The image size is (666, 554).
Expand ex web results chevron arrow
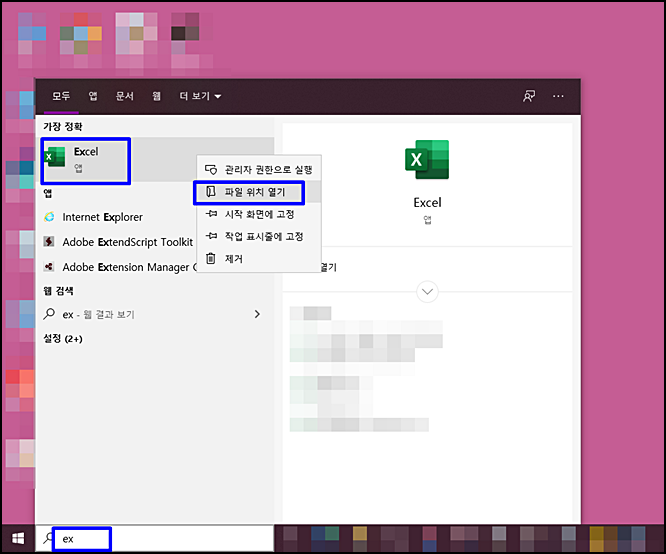257,314
